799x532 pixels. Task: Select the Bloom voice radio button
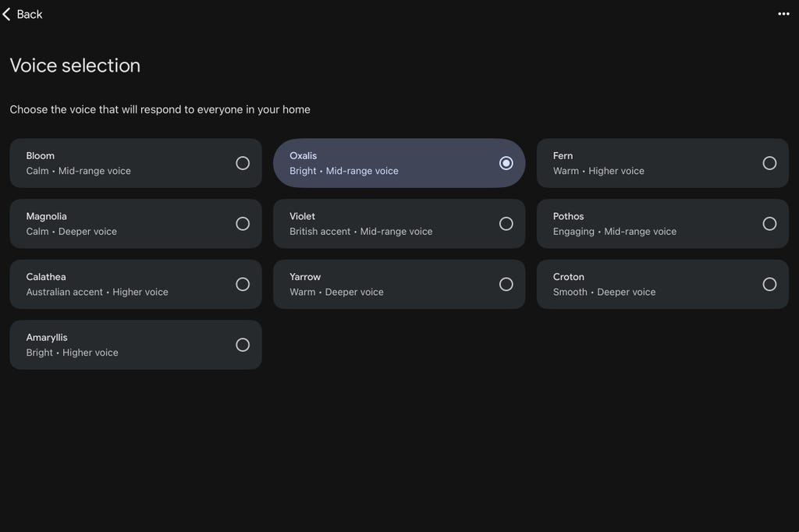click(x=243, y=163)
